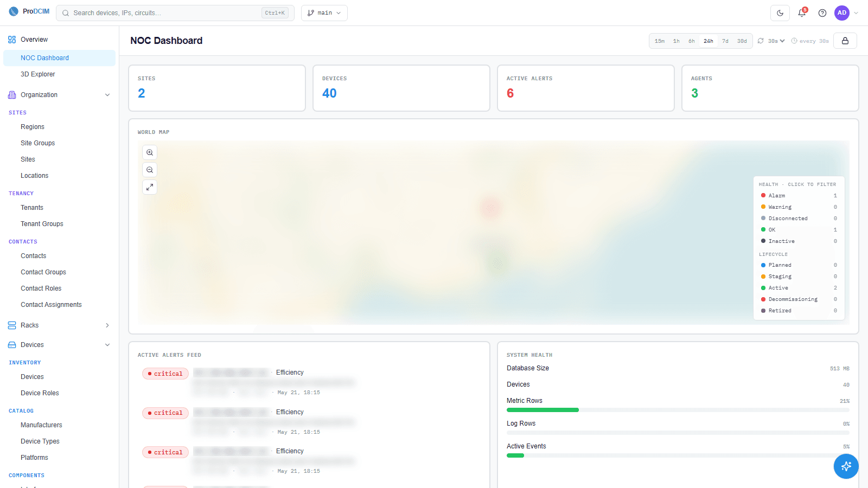Image resolution: width=868 pixels, height=488 pixels.
Task: Filter map by OK health
Action: click(x=799, y=230)
